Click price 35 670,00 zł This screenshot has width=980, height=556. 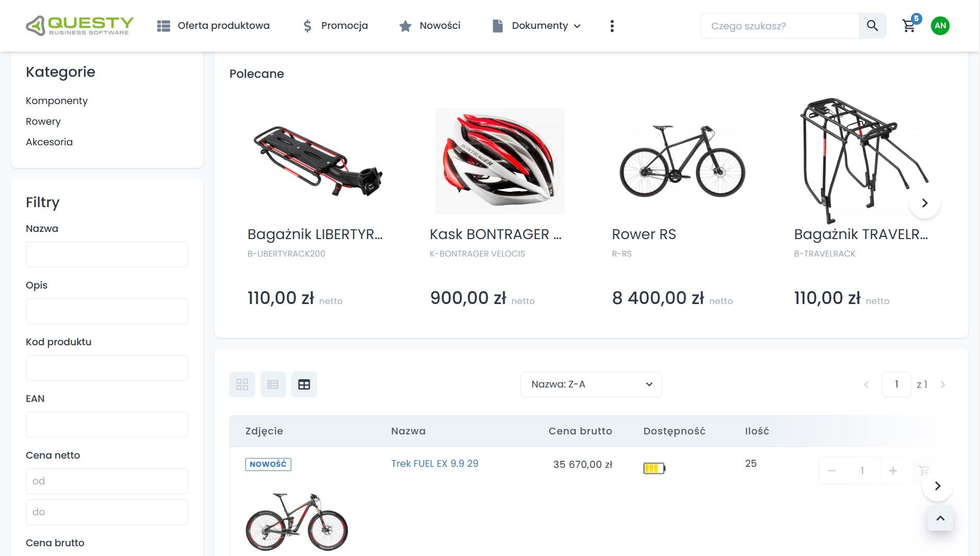pyautogui.click(x=583, y=464)
